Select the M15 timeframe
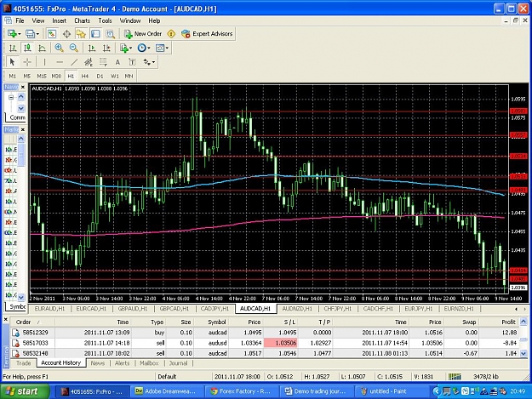Screen dimensions: 532x399 [x=42, y=76]
